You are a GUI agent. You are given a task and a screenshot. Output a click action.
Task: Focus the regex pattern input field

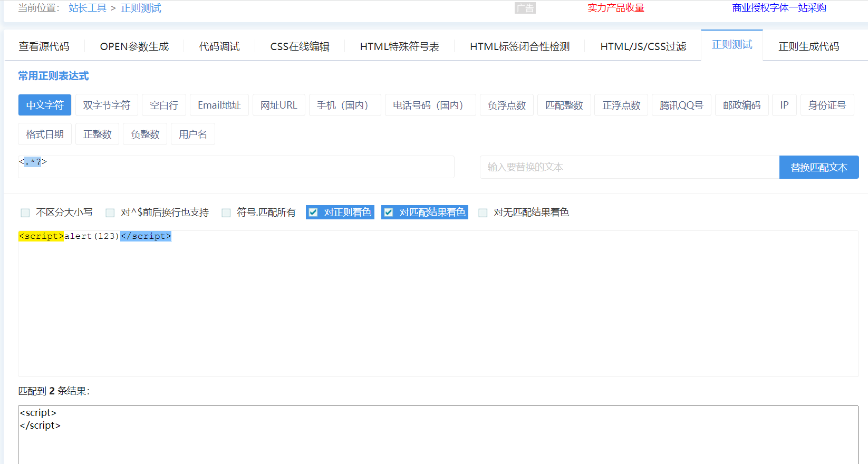click(236, 167)
